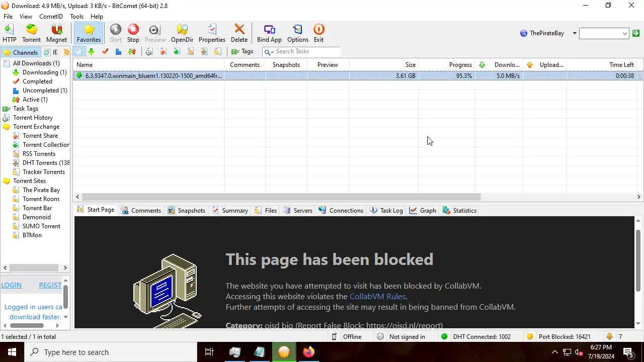Click the blue uncompleted filter icon
Image resolution: width=644 pixels, height=362 pixels.
pyautogui.click(x=118, y=51)
